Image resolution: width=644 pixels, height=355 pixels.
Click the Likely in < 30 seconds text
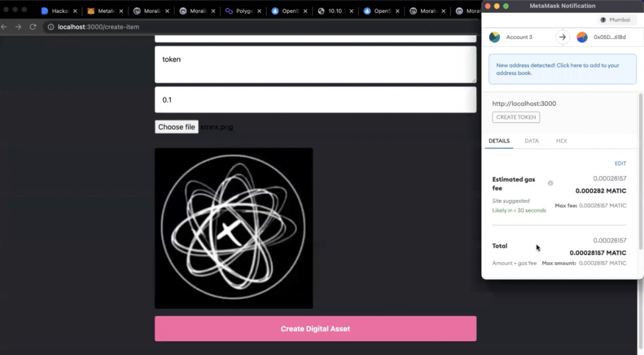click(x=519, y=211)
